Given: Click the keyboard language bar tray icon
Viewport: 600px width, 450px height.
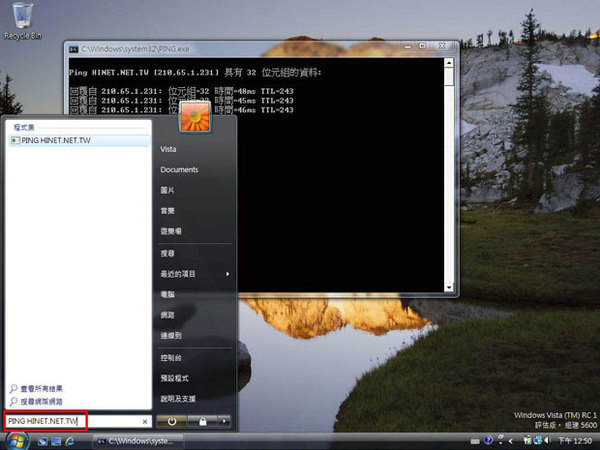Looking at the screenshot, I should click(x=475, y=441).
